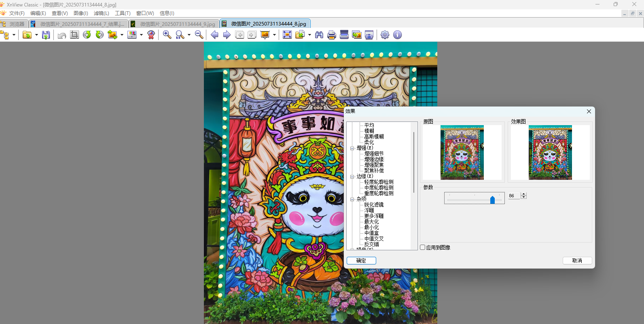The width and height of the screenshot is (644, 324).
Task: Click the blue Info icon
Action: tap(398, 35)
